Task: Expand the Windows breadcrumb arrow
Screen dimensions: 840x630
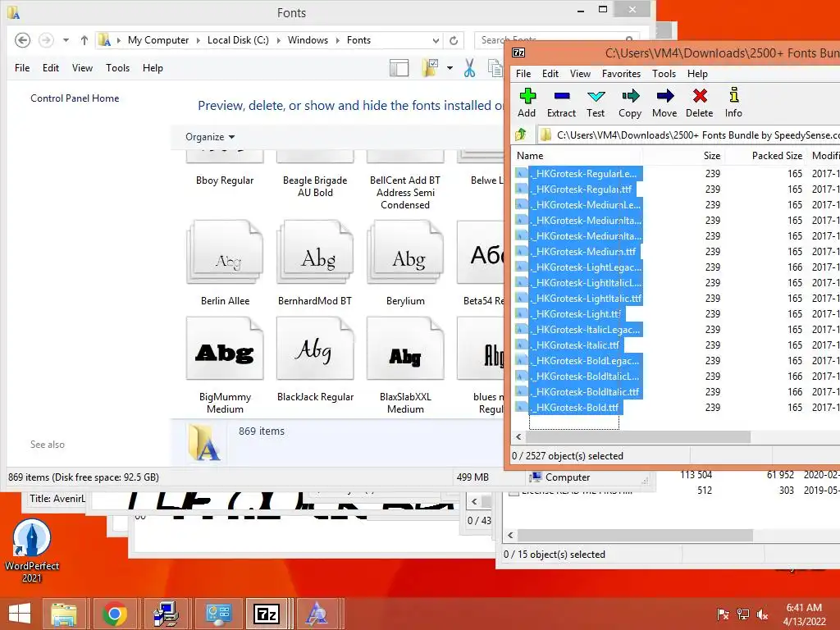Action: pos(337,40)
